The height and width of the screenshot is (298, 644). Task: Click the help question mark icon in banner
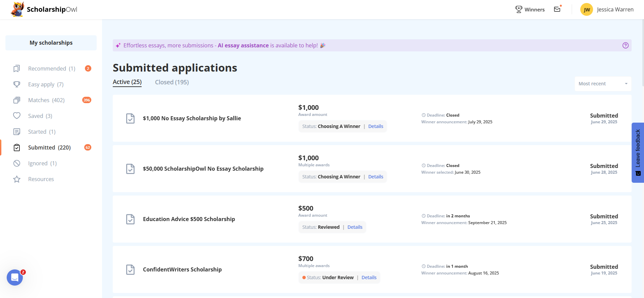click(626, 45)
